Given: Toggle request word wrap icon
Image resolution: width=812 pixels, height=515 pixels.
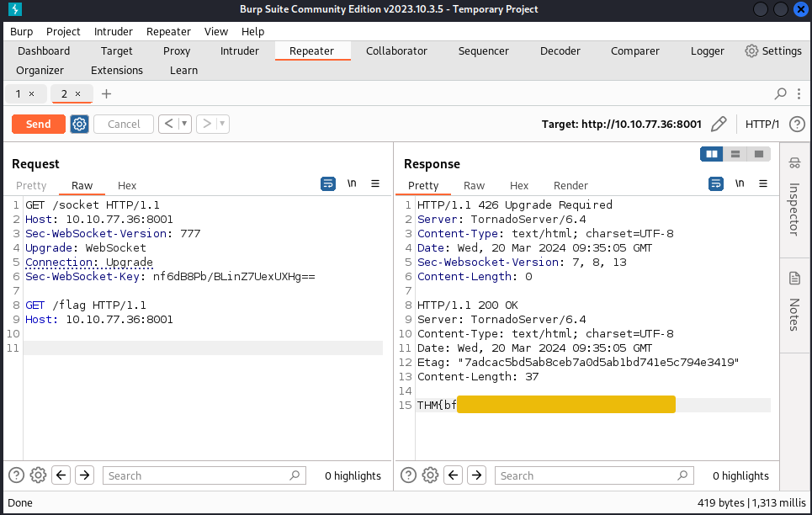Looking at the screenshot, I should click(328, 183).
